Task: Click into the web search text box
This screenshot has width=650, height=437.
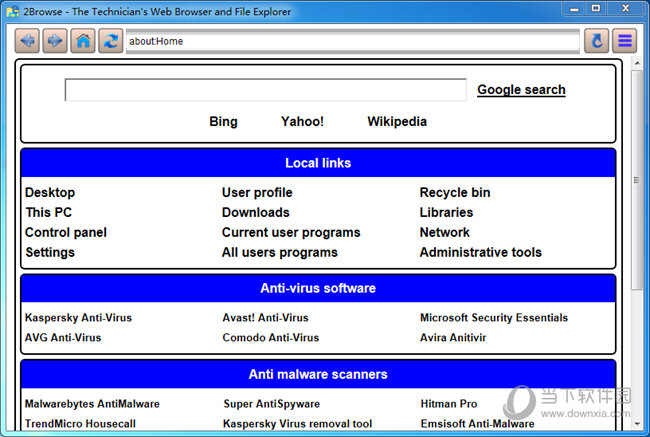Action: point(266,90)
